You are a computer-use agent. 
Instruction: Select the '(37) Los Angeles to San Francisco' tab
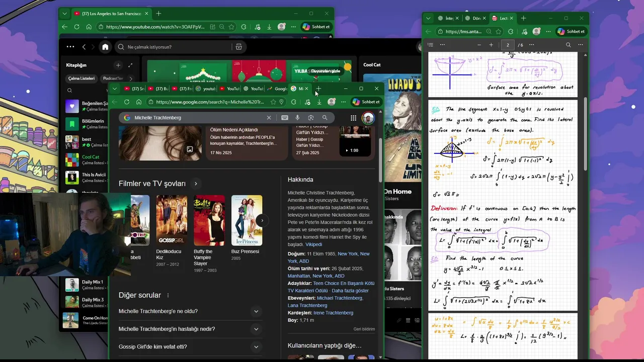(112, 14)
